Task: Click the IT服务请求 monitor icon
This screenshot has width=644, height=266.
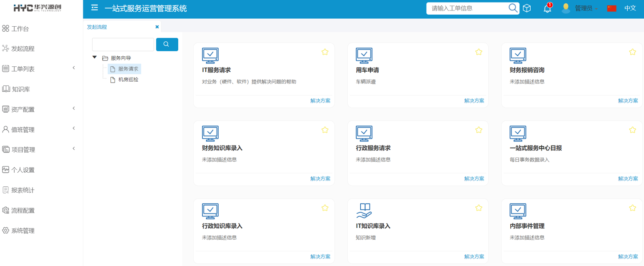Action: click(x=210, y=55)
